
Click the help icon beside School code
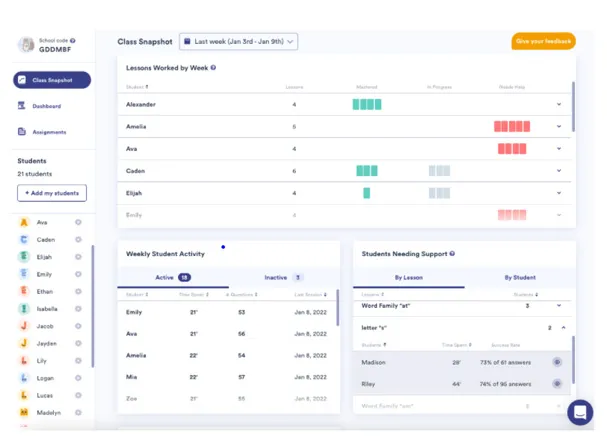click(x=73, y=41)
